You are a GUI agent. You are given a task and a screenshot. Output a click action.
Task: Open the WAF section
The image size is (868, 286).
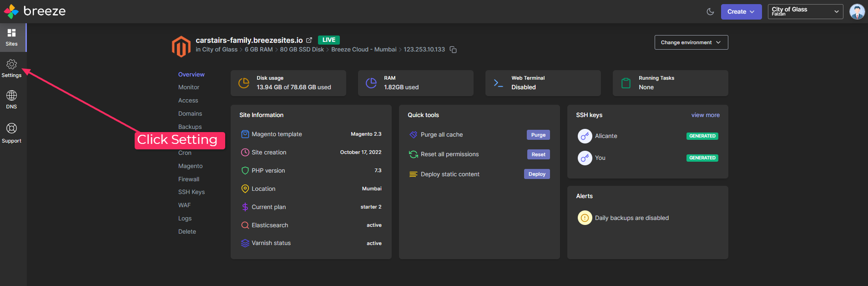point(184,205)
